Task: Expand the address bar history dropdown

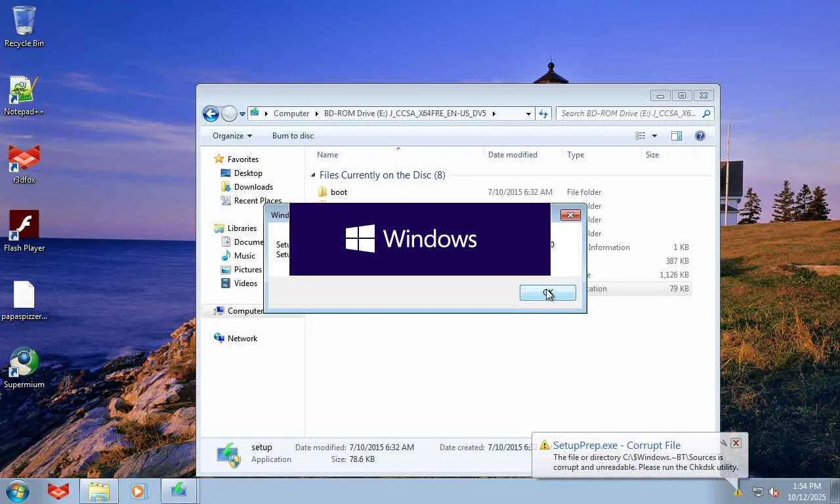Action: 528,114
